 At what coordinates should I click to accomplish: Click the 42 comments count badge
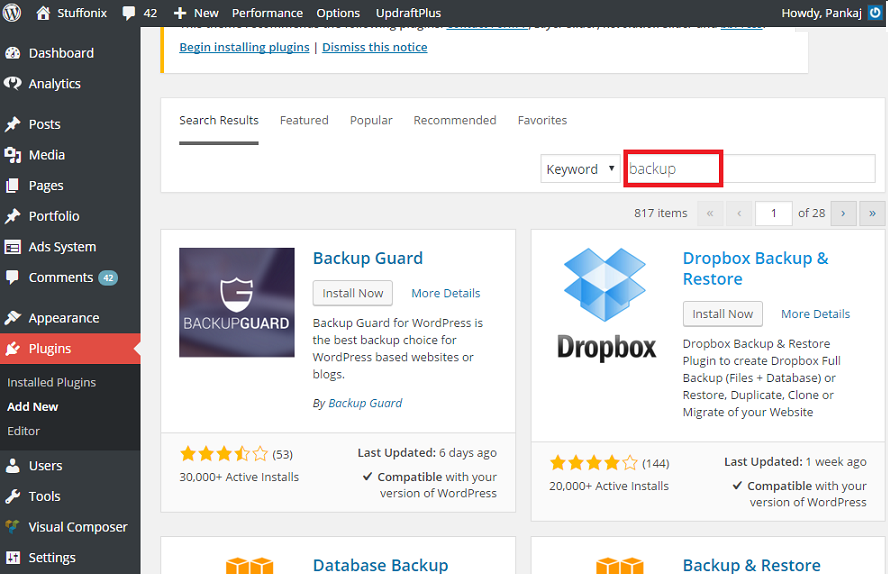click(108, 278)
